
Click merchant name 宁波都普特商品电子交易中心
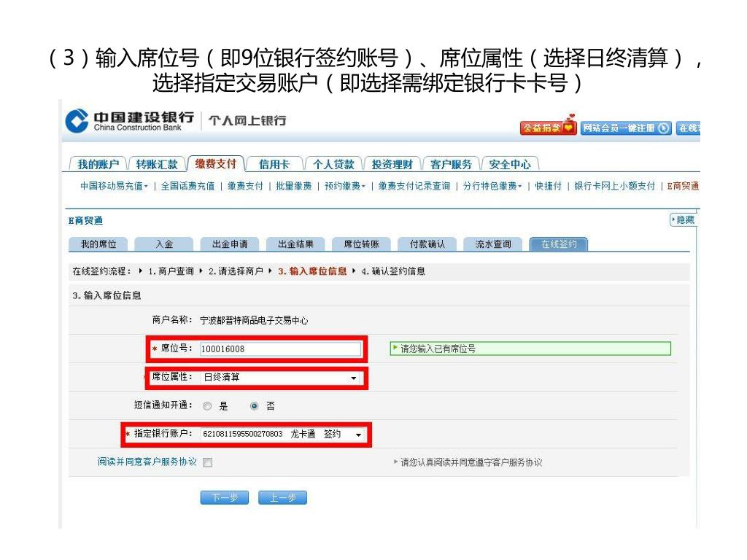click(254, 321)
